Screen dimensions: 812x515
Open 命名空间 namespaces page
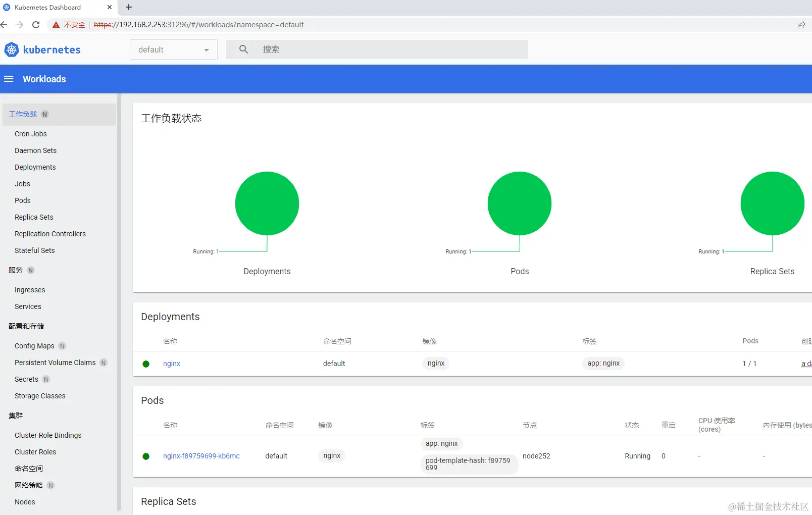point(29,469)
